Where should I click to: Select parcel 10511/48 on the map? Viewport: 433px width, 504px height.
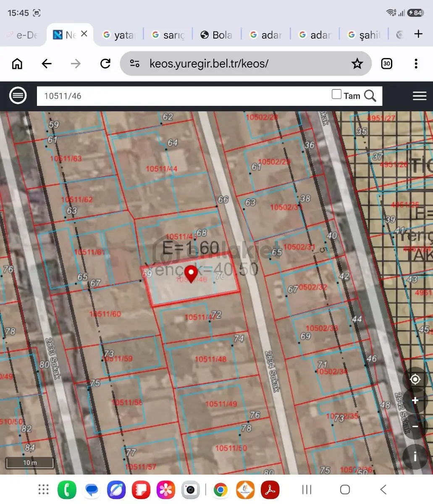pos(211,359)
